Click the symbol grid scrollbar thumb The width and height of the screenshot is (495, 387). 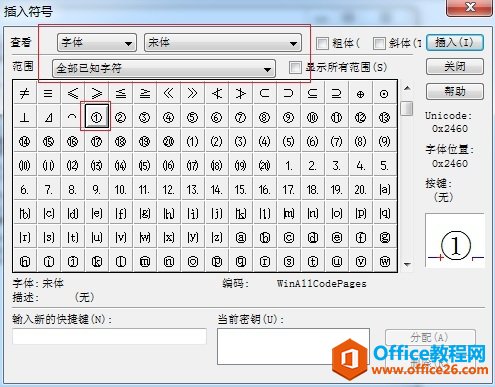(407, 108)
